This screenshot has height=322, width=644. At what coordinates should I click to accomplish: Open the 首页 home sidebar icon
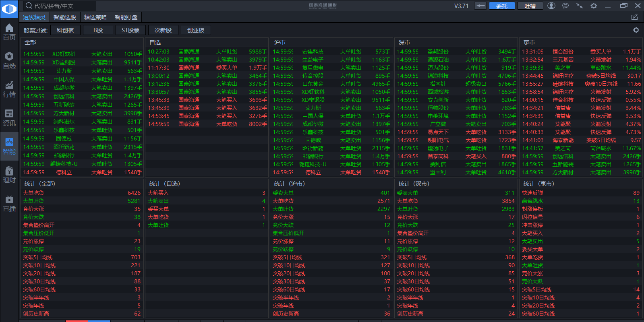click(9, 32)
